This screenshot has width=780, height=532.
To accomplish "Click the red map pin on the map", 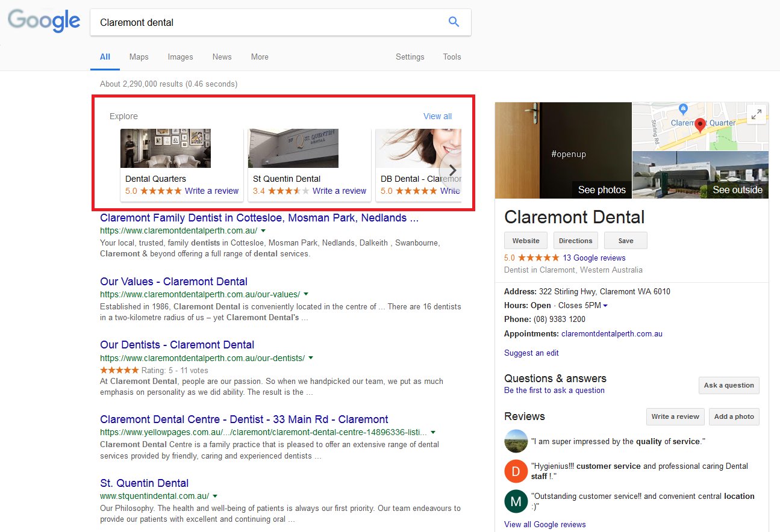I will click(700, 125).
